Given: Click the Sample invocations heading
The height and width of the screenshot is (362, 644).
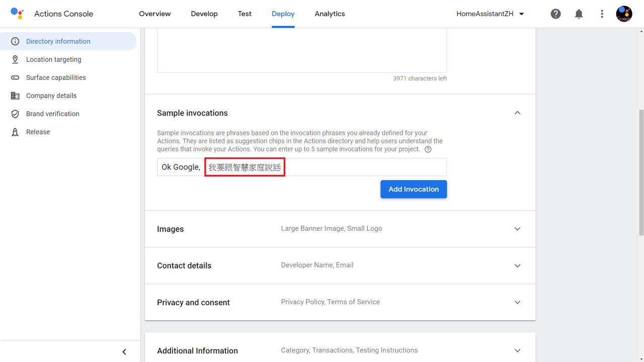Looking at the screenshot, I should point(192,113).
